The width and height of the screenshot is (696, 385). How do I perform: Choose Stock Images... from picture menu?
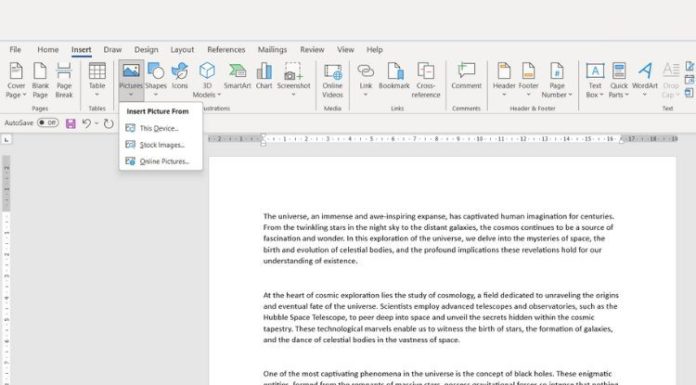coord(161,145)
